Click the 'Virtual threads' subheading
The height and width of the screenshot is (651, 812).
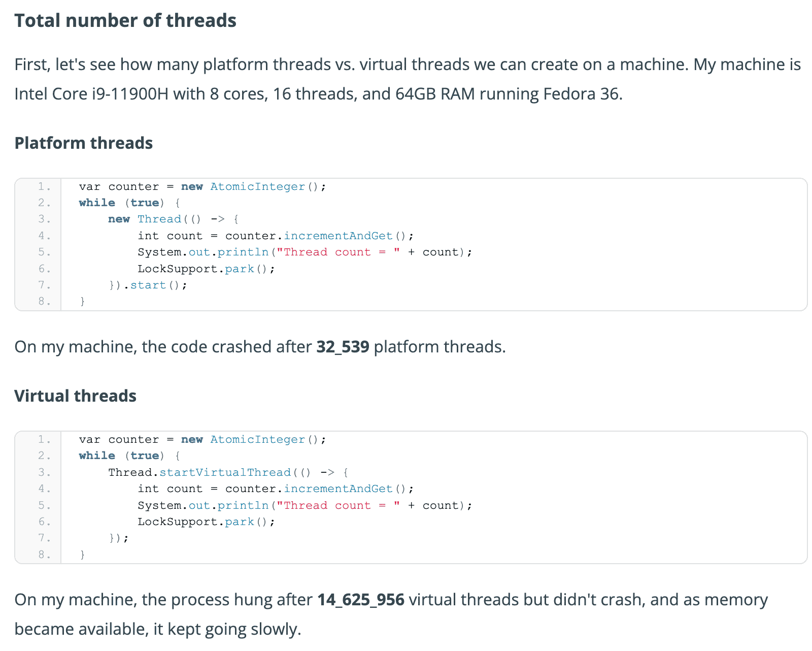pos(76,396)
